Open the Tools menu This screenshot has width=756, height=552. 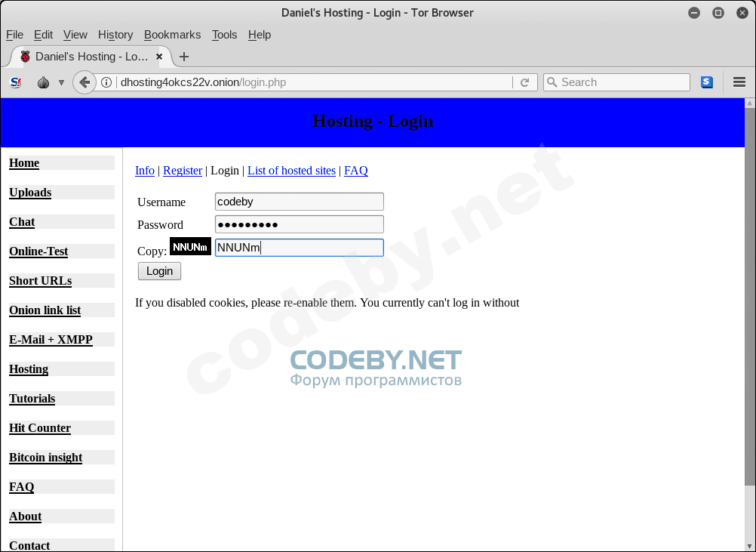coord(224,35)
